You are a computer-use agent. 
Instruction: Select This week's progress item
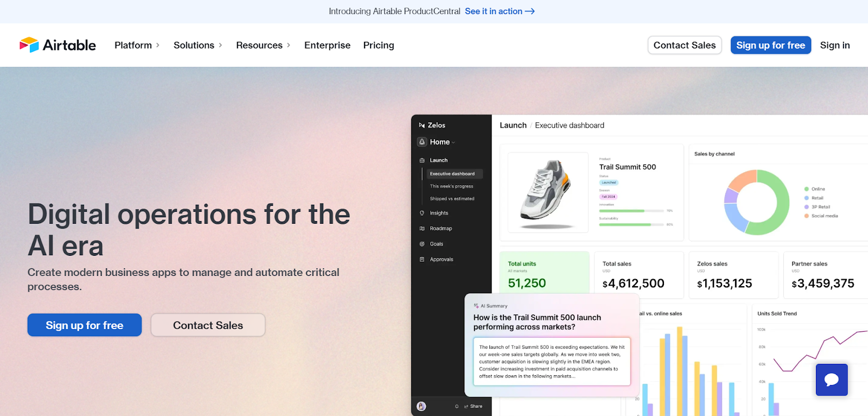451,186
